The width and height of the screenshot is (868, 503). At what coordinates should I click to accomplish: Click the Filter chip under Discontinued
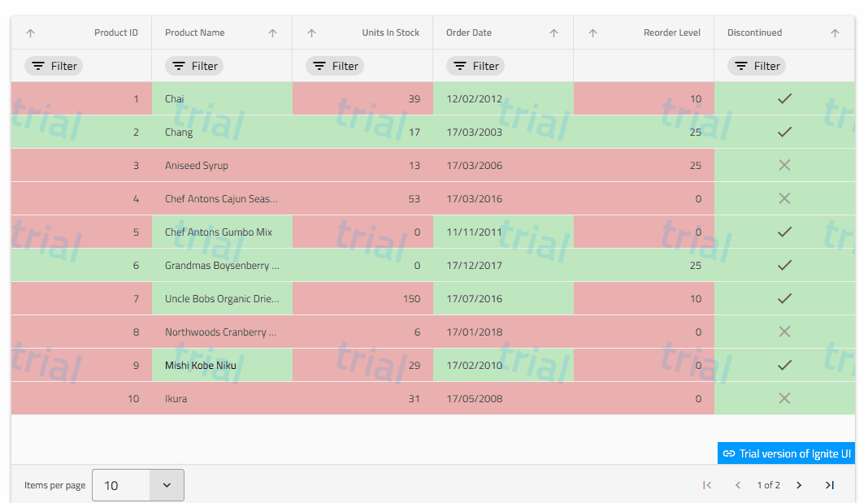757,67
